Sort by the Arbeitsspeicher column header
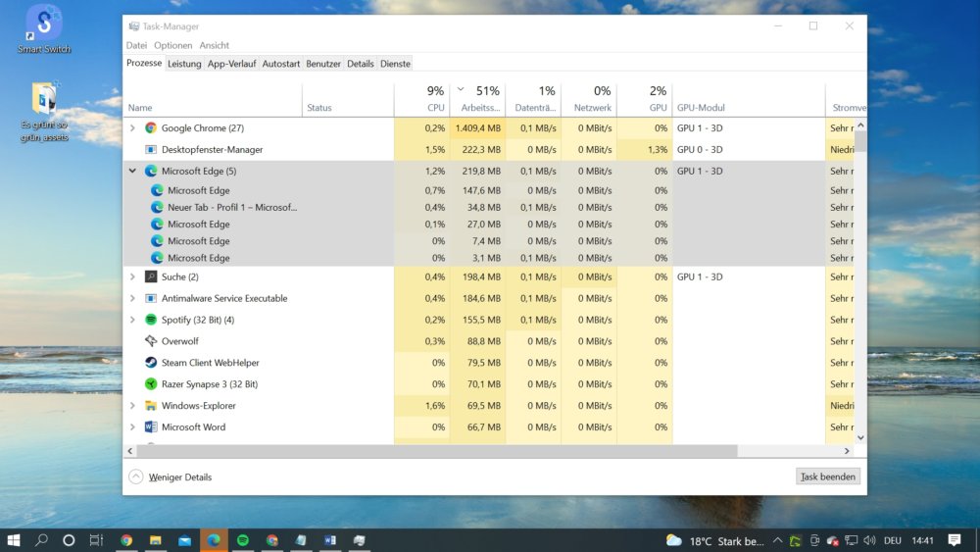 click(477, 99)
